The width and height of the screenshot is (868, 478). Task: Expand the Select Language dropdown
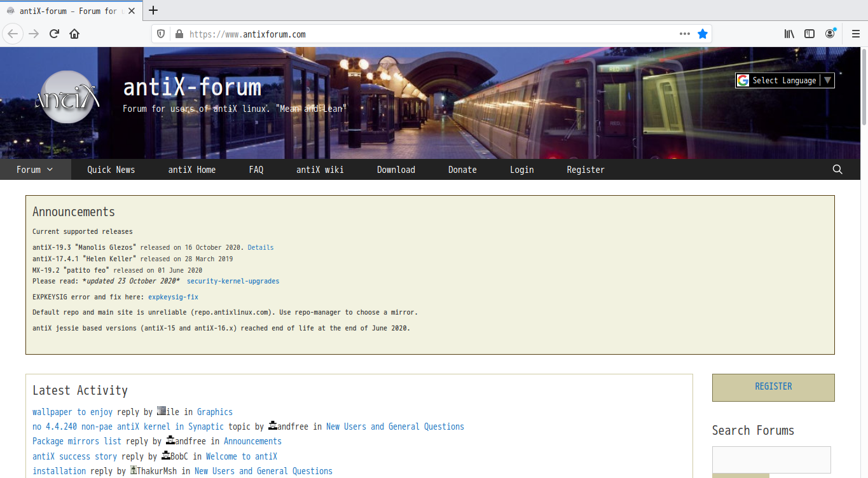(x=785, y=80)
